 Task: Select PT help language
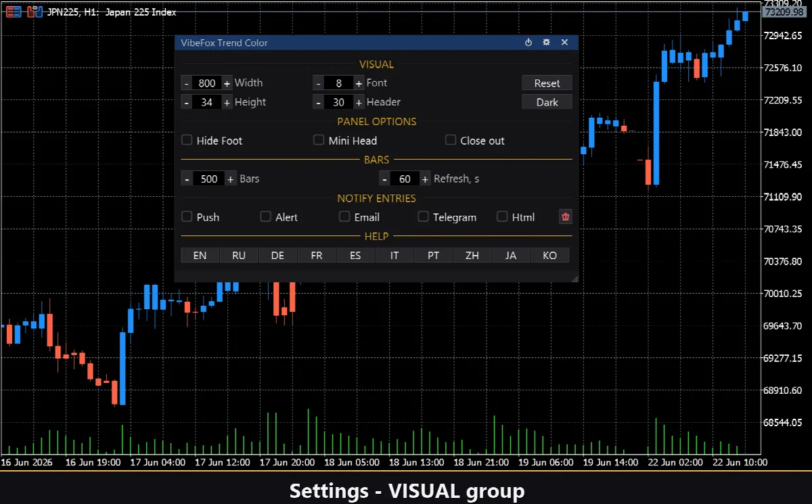tap(433, 256)
